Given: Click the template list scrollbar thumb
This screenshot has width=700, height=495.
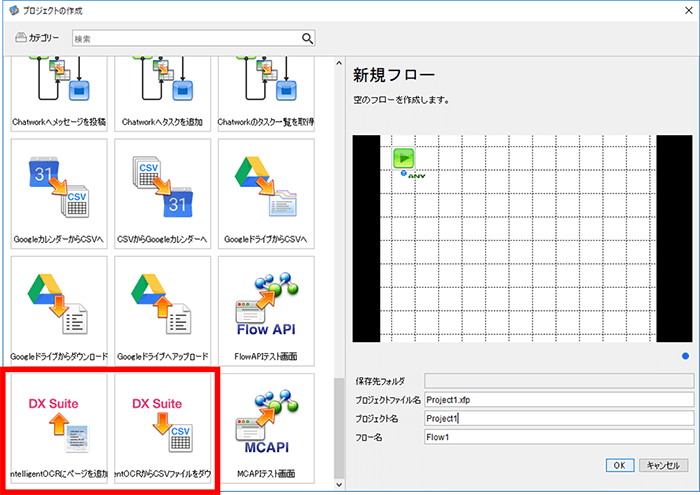Looking at the screenshot, I should pos(339,428).
